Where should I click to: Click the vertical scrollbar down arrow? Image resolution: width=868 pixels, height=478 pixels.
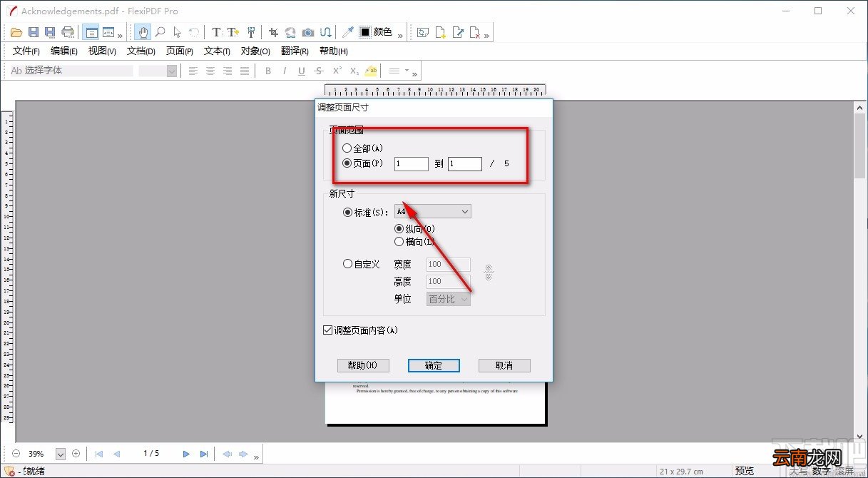click(x=860, y=437)
